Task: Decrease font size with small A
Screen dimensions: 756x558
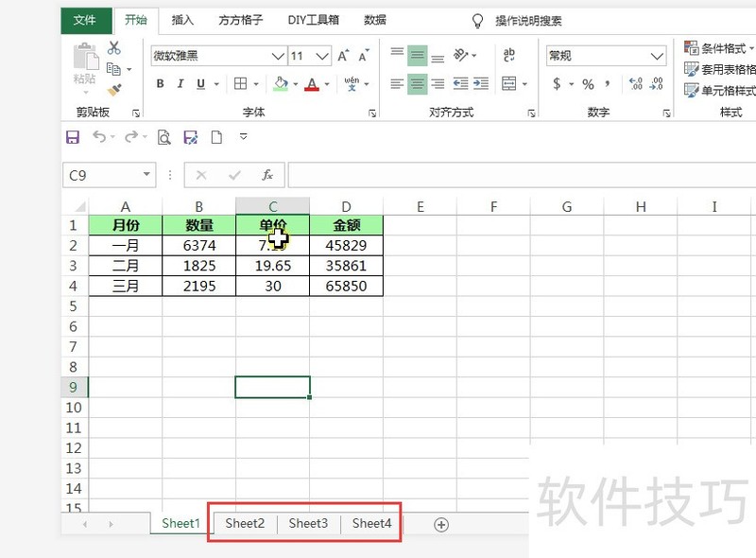Action: point(364,56)
